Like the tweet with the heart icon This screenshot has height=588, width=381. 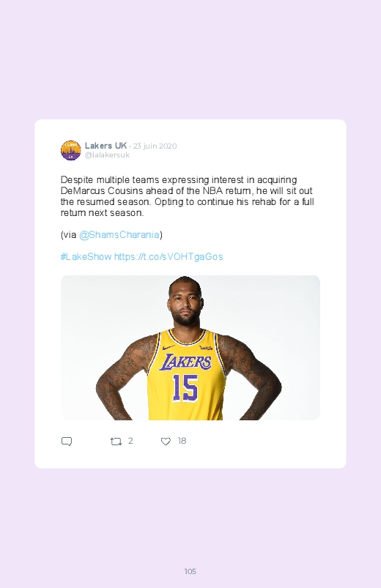pos(166,442)
